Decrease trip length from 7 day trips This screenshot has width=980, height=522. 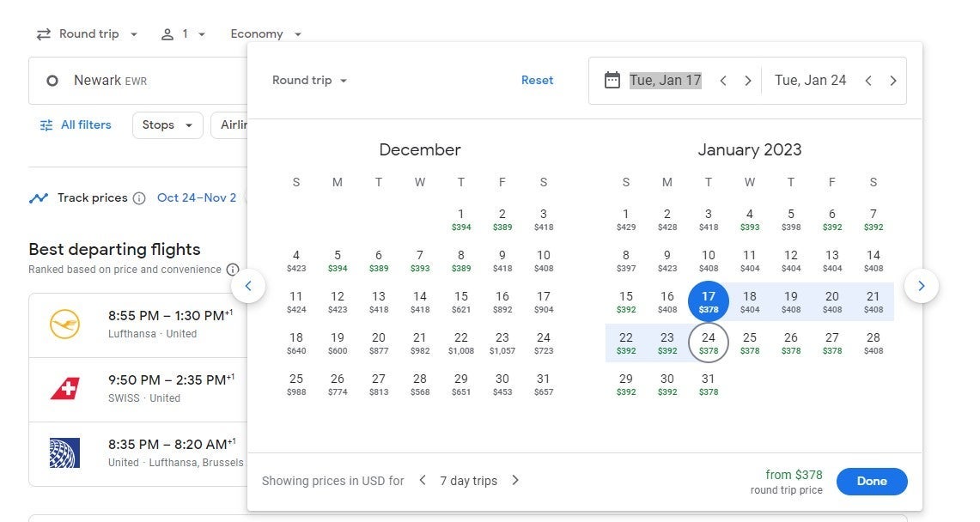pos(423,481)
